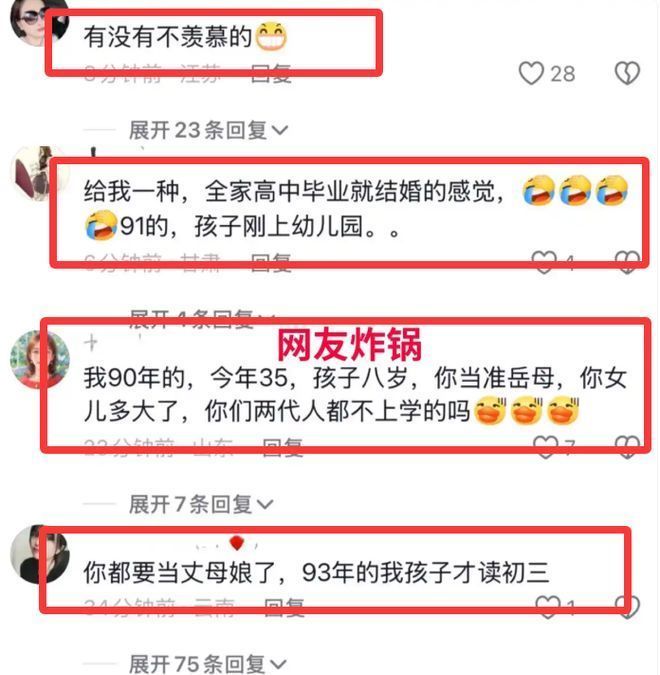The image size is (660, 675).
Task: Expand 展开4条回复 under the Gansu comment
Action: point(201,319)
